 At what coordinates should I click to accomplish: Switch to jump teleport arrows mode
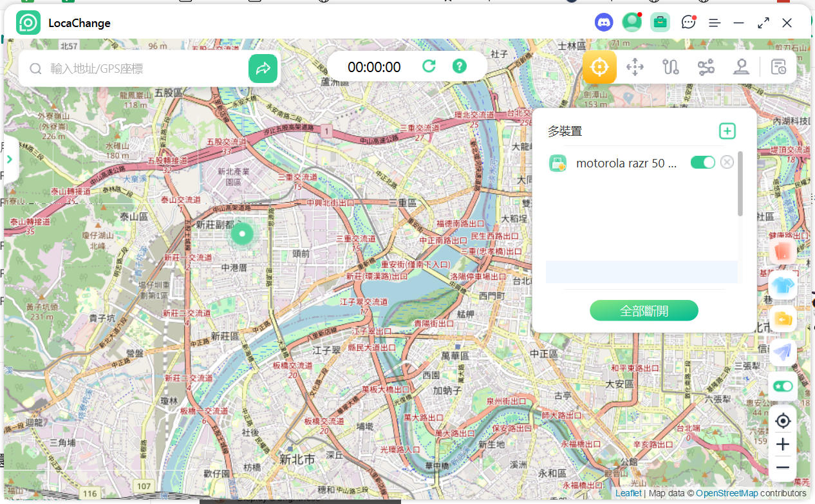pyautogui.click(x=635, y=67)
